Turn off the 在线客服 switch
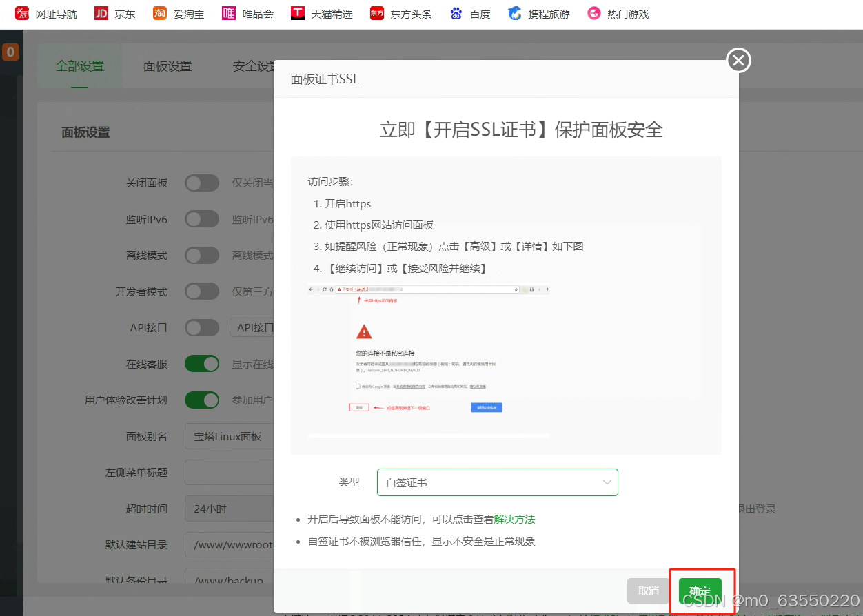Screen dimensions: 863x616 point(202,364)
